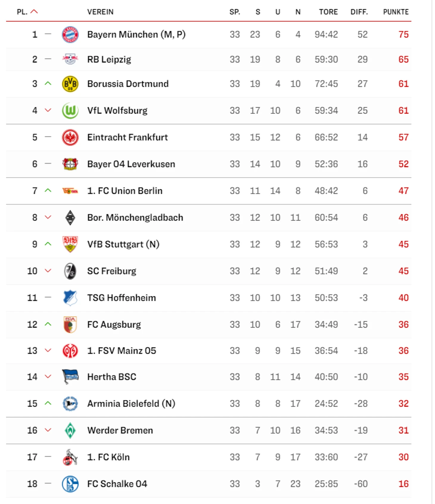435x504 pixels.
Task: Click the Borussia Dortmund BVB crest
Action: click(x=70, y=84)
